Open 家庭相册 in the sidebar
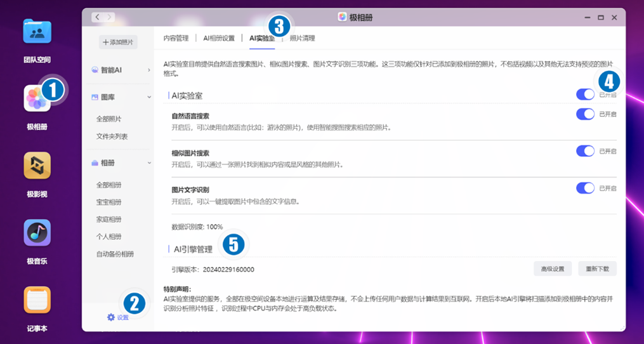This screenshot has height=344, width=644. [x=109, y=220]
